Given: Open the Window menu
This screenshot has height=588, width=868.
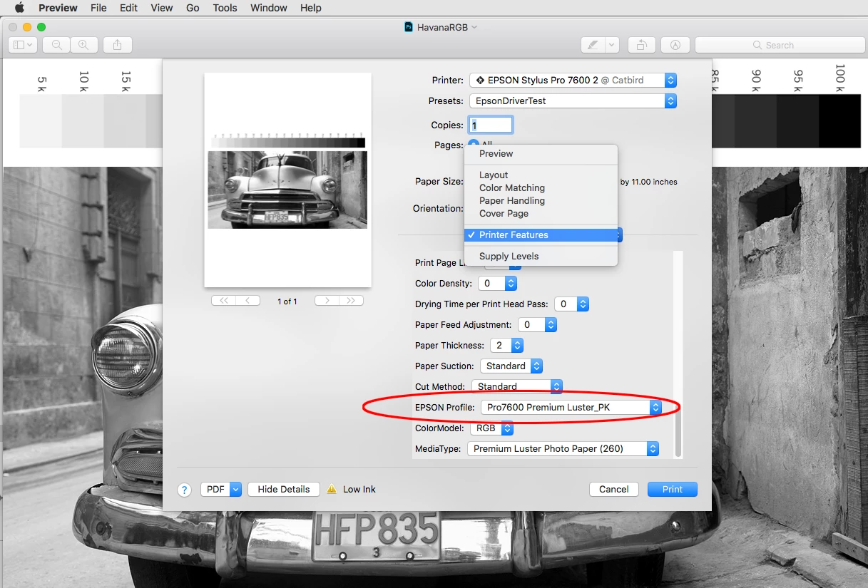Looking at the screenshot, I should 269,8.
